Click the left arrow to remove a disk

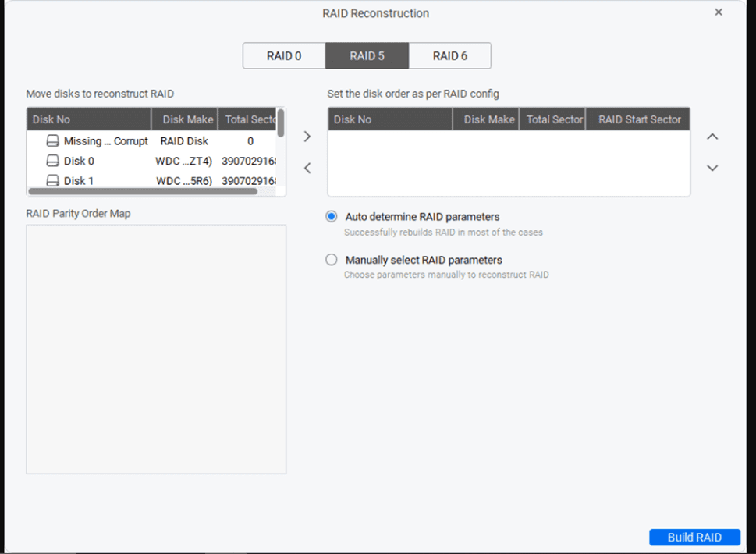(307, 167)
